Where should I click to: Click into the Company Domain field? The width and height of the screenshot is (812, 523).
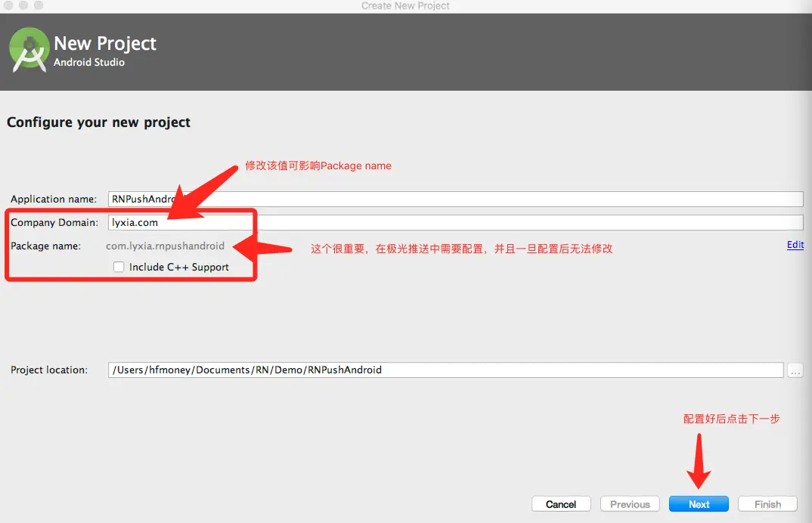point(455,222)
